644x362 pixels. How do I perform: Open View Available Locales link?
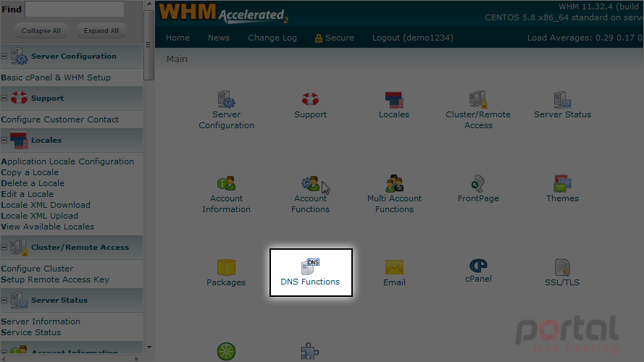click(48, 227)
